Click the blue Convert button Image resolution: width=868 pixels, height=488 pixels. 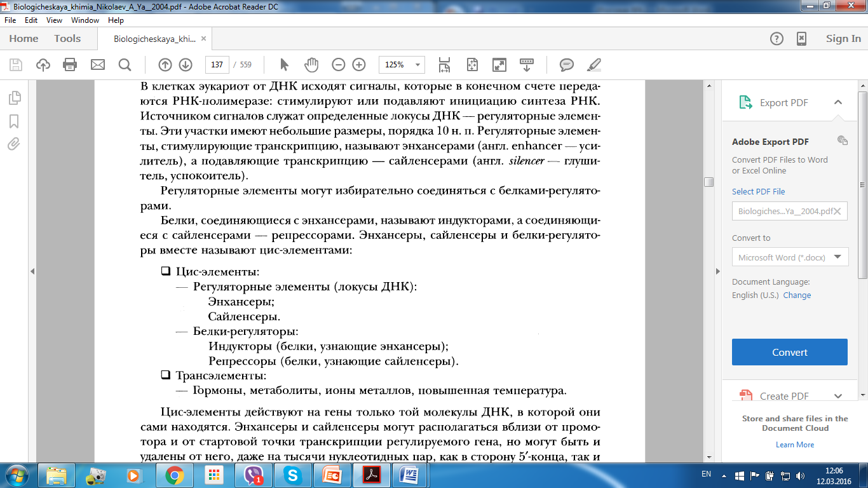click(789, 352)
